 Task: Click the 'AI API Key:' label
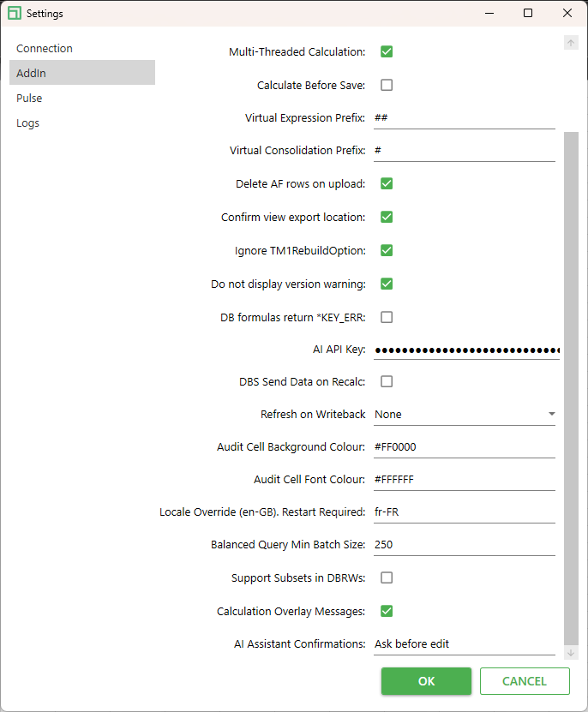coord(339,350)
